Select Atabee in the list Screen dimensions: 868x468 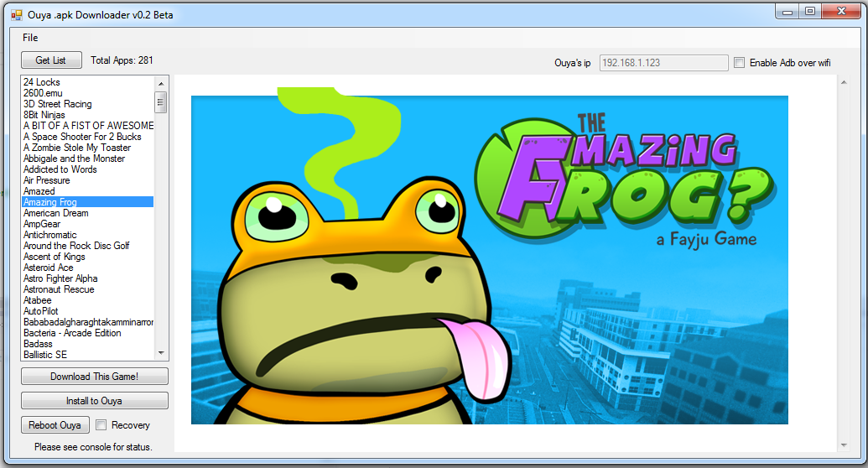tap(87, 300)
